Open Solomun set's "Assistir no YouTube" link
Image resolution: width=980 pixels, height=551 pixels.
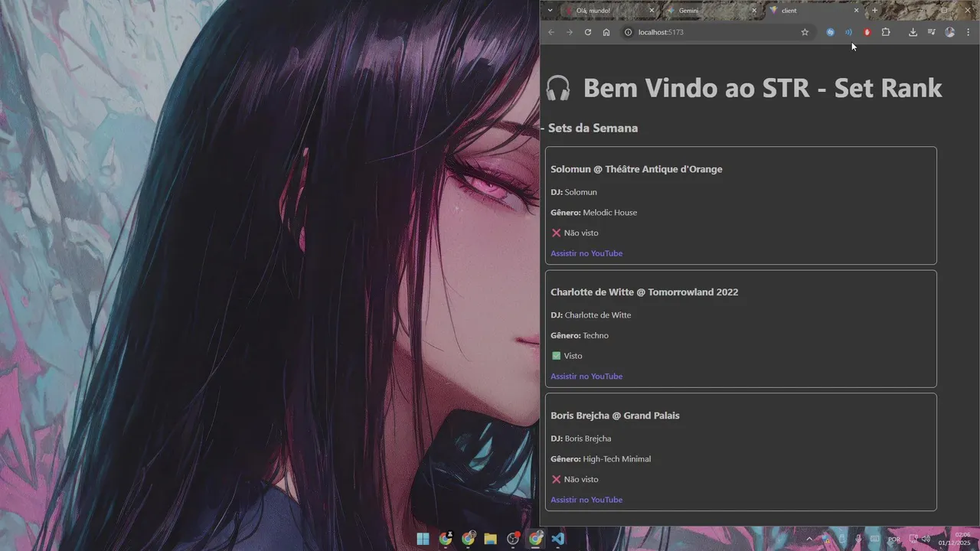tap(586, 253)
